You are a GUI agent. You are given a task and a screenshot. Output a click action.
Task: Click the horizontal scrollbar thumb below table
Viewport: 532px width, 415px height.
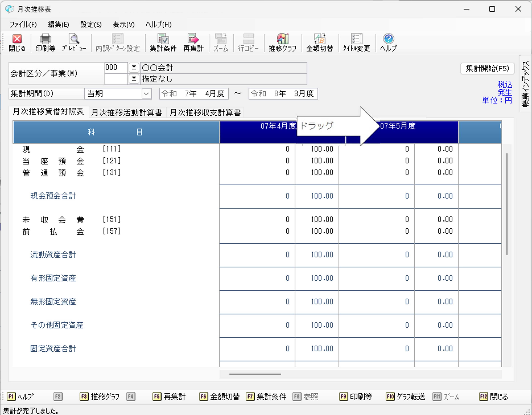255,374
